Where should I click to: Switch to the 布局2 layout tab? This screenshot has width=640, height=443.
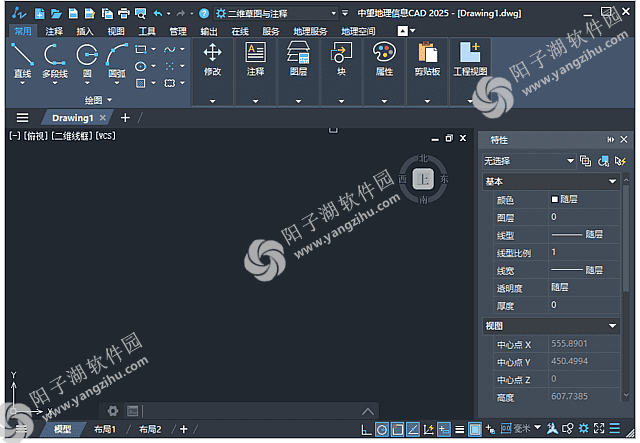[x=150, y=429]
